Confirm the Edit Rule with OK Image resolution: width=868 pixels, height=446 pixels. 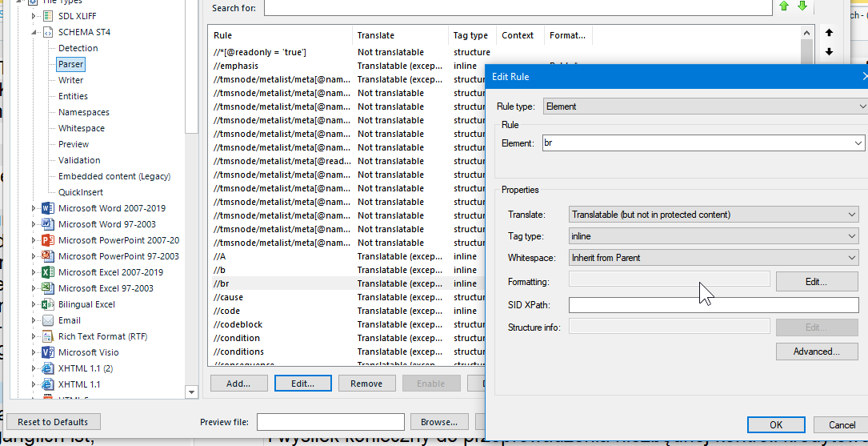[775, 425]
